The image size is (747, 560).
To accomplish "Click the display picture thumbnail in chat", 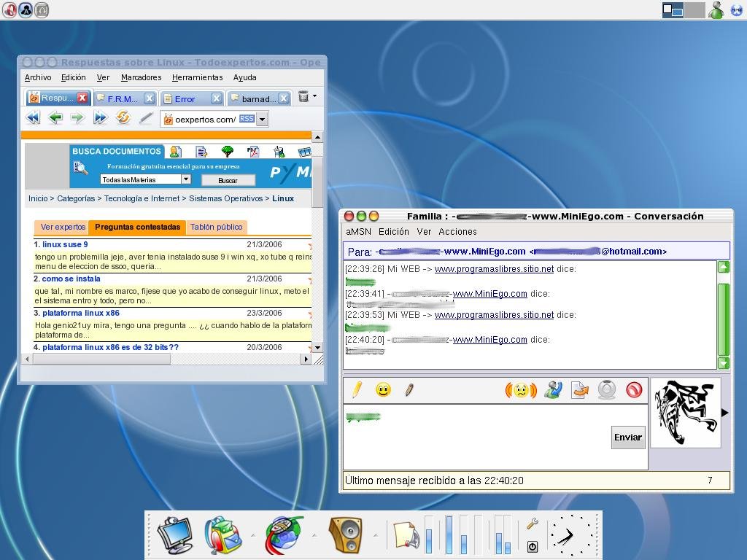I will point(685,413).
